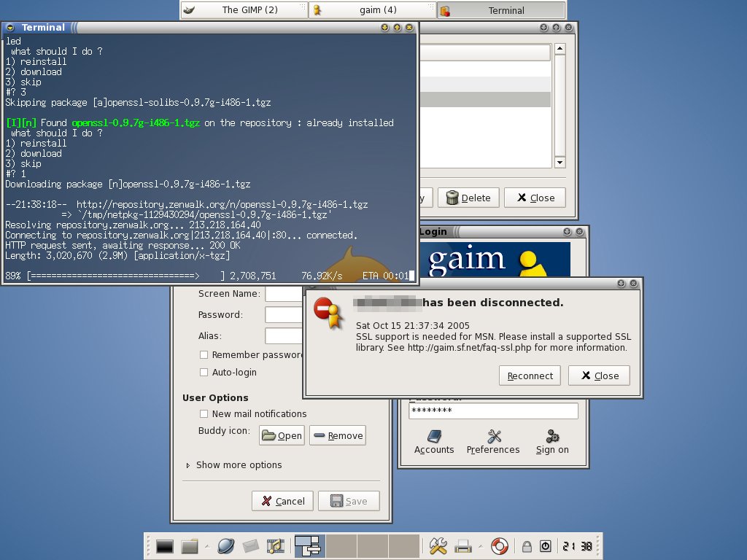Switch to The GIMP (2) taskbar entry
The width and height of the screenshot is (747, 560).
click(x=244, y=10)
